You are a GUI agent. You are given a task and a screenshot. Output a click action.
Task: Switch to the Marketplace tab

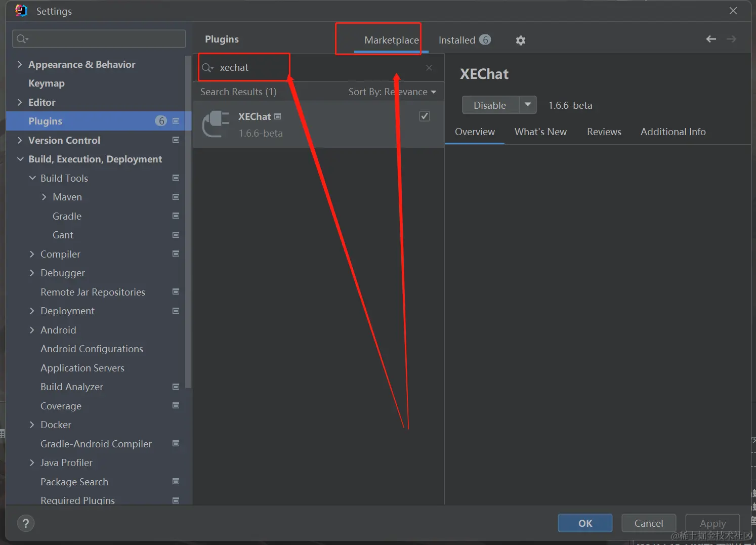(x=391, y=40)
